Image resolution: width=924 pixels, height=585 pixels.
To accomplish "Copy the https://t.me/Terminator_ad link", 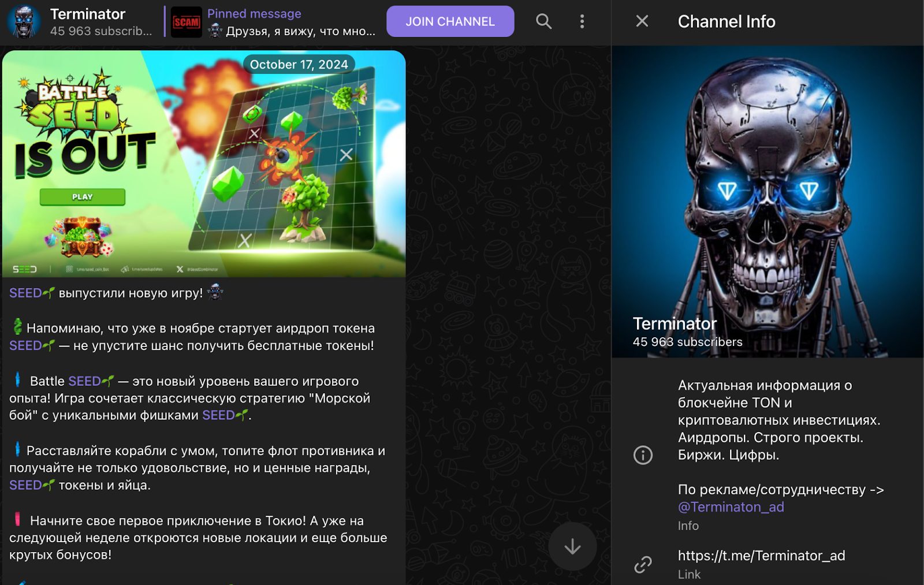I will click(x=761, y=556).
